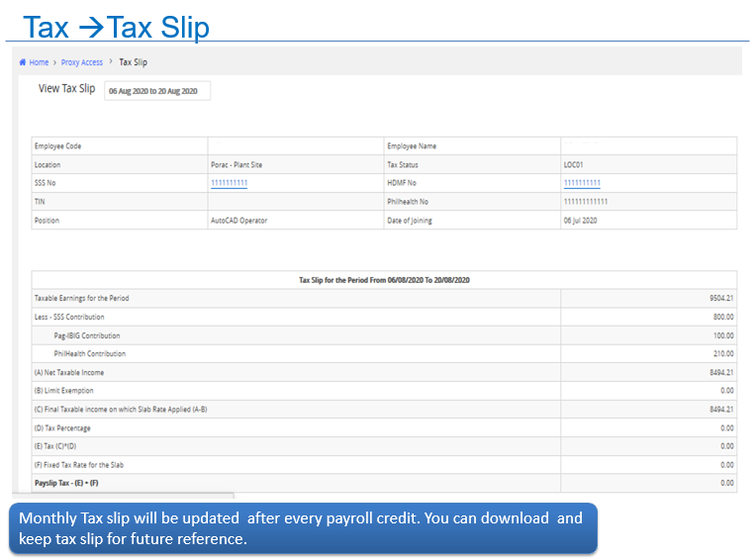Click Payslip Tax - (E) + (F) row label
The width and height of the screenshot is (756, 560).
tap(66, 483)
